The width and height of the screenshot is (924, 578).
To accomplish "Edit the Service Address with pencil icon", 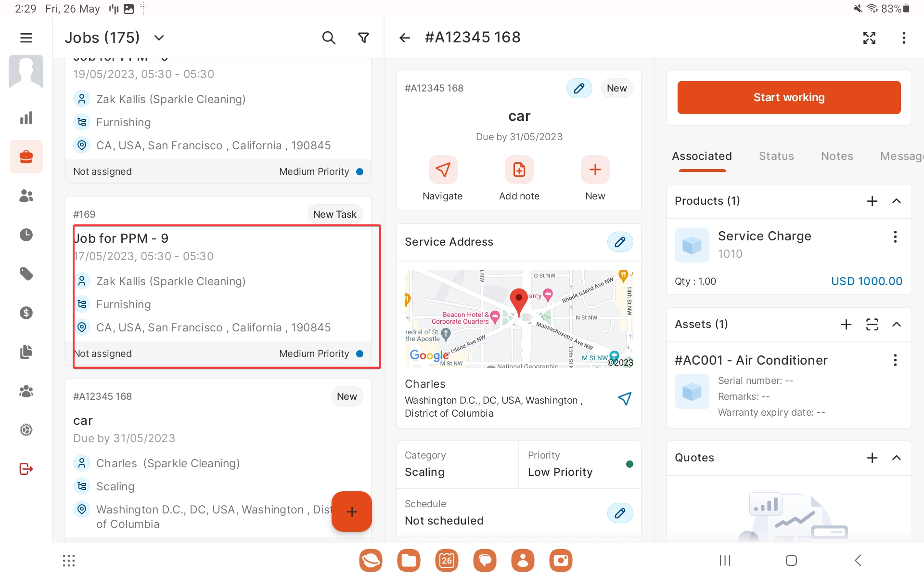I will 620,242.
